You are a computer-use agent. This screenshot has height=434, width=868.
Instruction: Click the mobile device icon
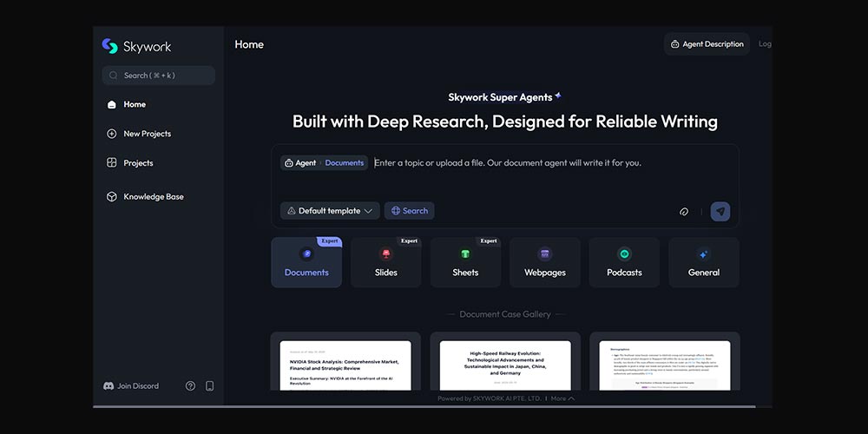tap(209, 386)
